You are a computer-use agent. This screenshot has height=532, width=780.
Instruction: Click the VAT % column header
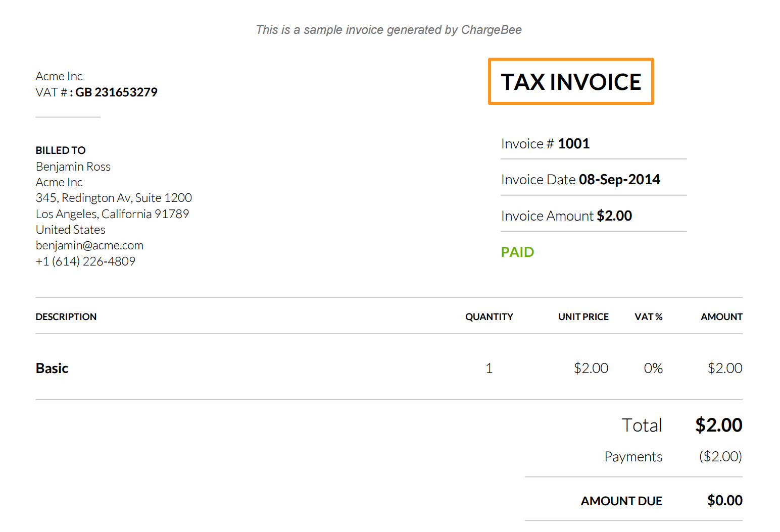(649, 317)
